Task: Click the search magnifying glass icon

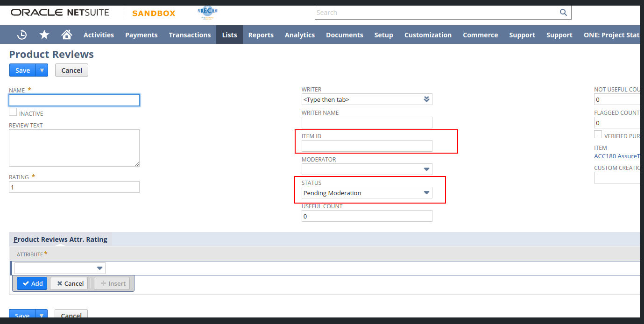Action: pos(563,13)
